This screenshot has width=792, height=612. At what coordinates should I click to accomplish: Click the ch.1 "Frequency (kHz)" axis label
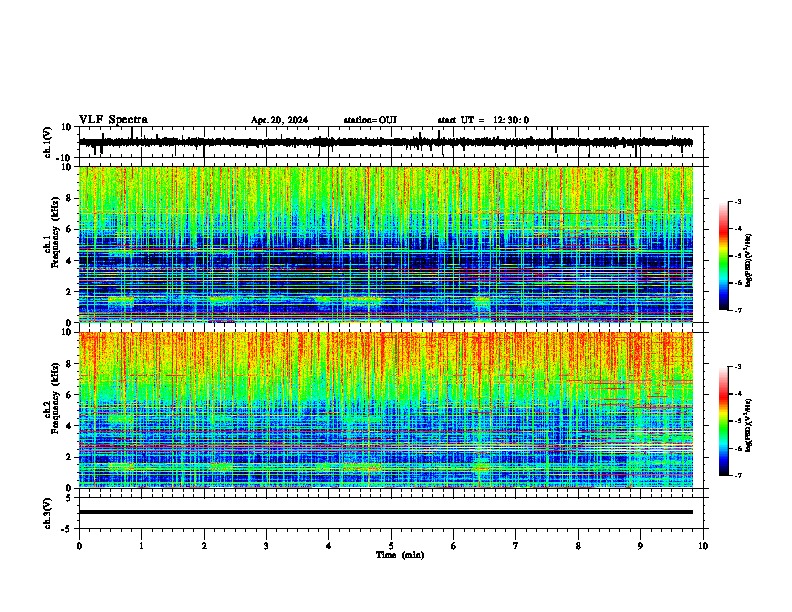click(56, 232)
